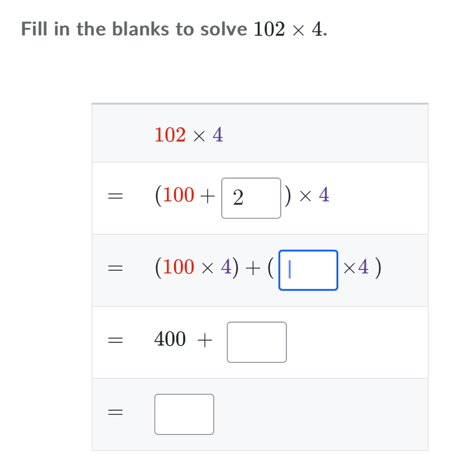Click the ×4 after the focused box
The image size is (461, 476).
coord(356,267)
